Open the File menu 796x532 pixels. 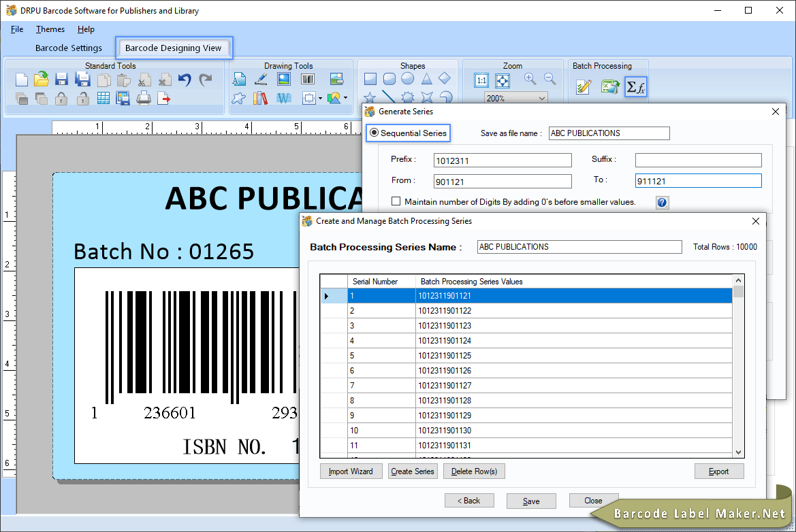[x=17, y=29]
